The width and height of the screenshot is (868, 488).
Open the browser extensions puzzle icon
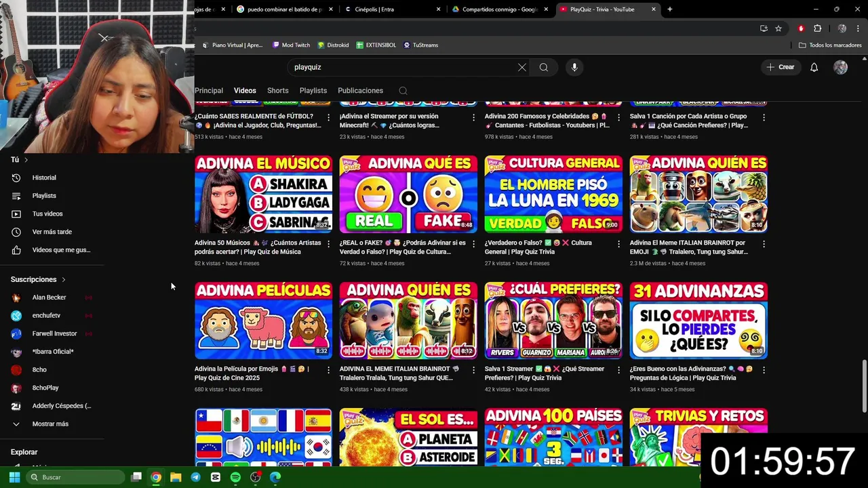(x=817, y=28)
